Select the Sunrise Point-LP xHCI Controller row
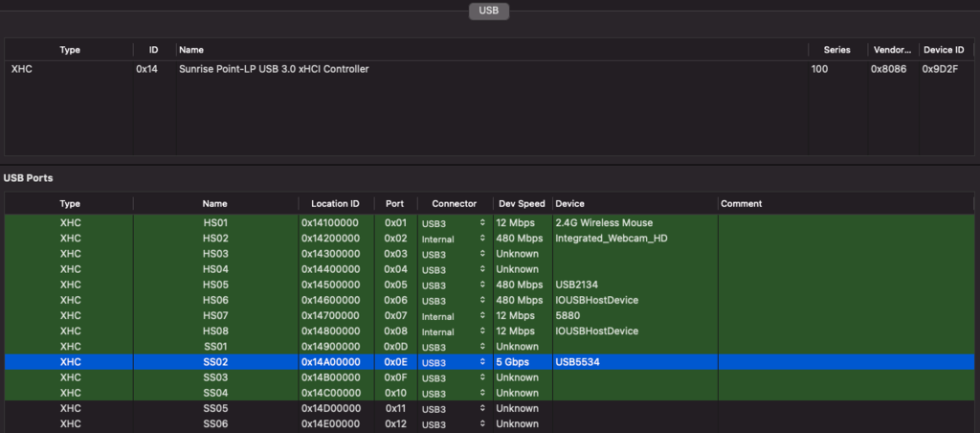Image resolution: width=980 pixels, height=433 pixels. point(274,69)
